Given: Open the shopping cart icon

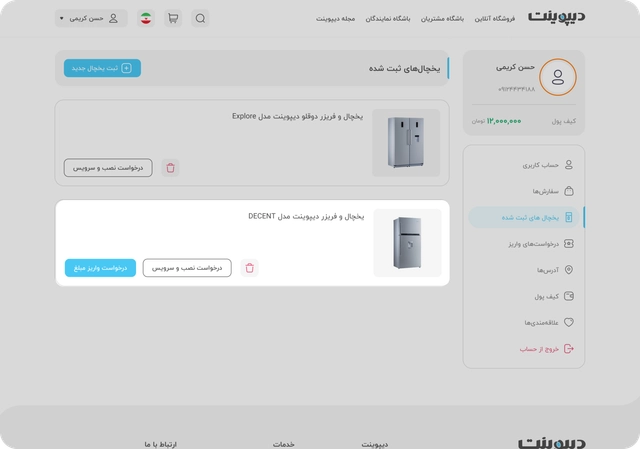Looking at the screenshot, I should coord(173,18).
